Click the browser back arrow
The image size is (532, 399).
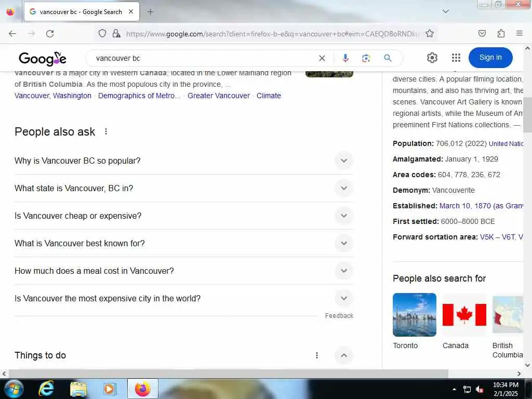pyautogui.click(x=12, y=34)
